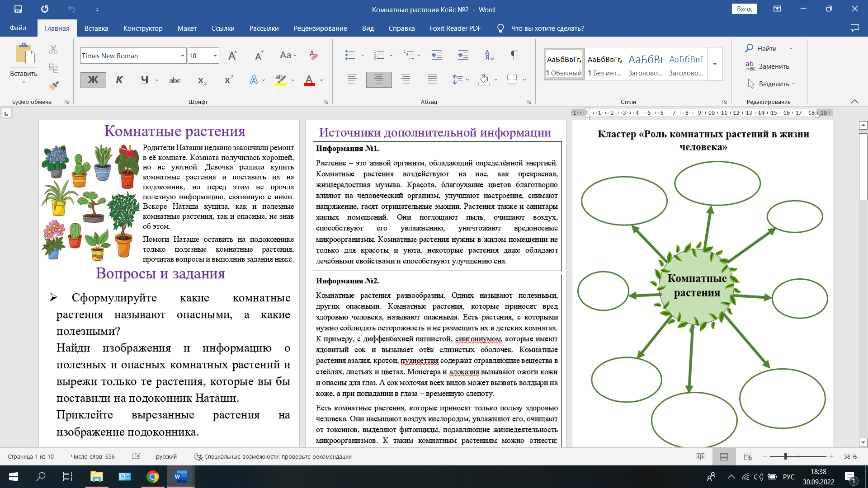Open the Рецензирование ribbon tab

320,28
